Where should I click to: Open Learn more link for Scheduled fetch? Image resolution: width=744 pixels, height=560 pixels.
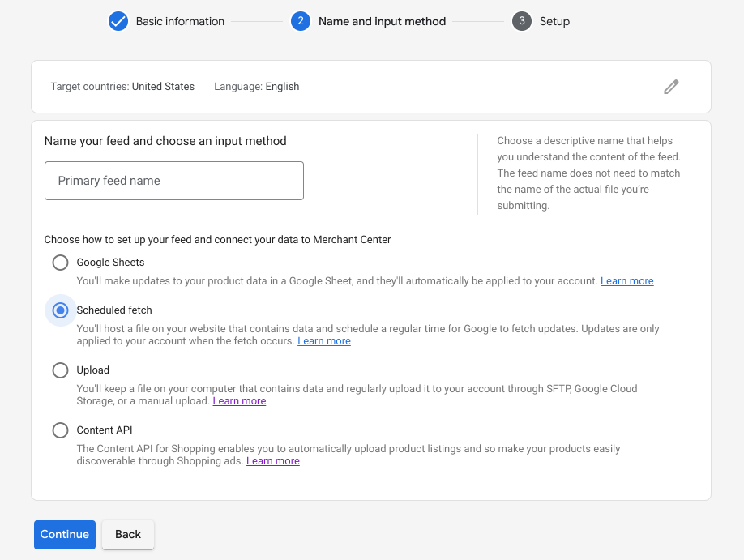tap(324, 341)
